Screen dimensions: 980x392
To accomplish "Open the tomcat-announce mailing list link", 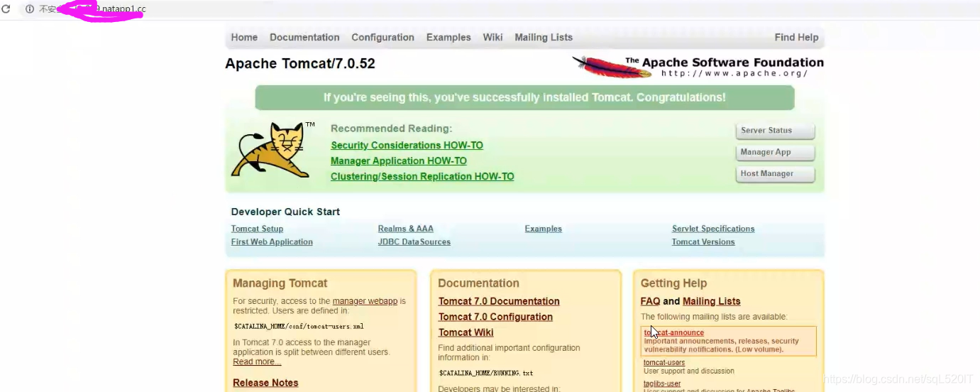I will click(x=674, y=332).
